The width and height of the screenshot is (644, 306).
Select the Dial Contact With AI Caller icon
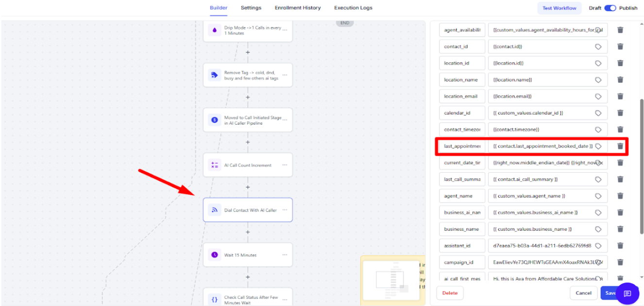214,210
